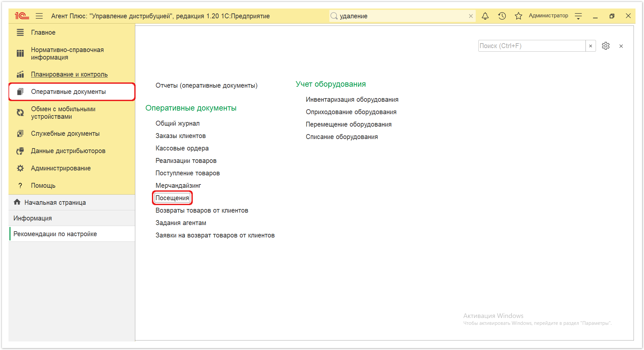Click the home icon of Начальная страница
Image resolution: width=644 pixels, height=350 pixels.
pyautogui.click(x=17, y=202)
